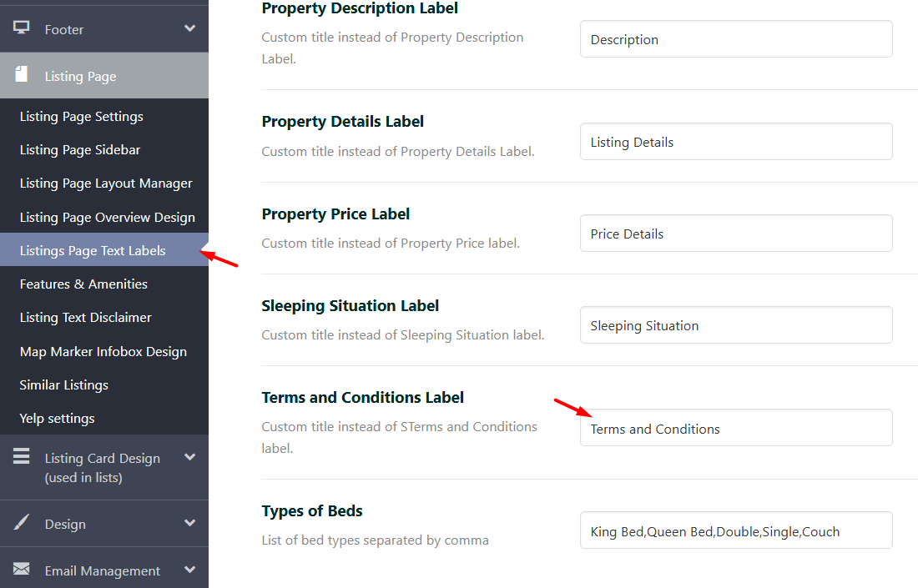The height and width of the screenshot is (588, 918).
Task: Go to Listing Page Layout Manager
Action: (106, 183)
